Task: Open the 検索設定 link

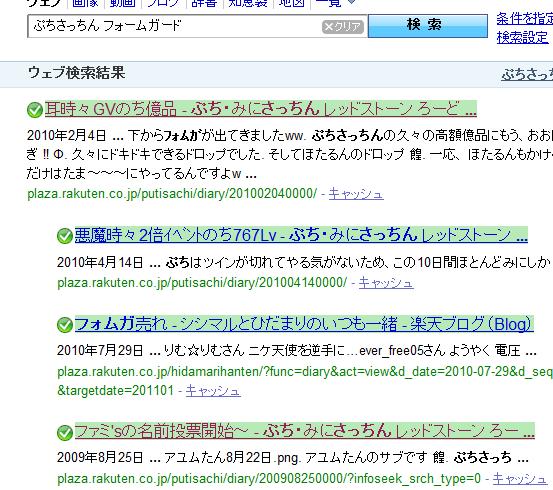Action: click(522, 37)
